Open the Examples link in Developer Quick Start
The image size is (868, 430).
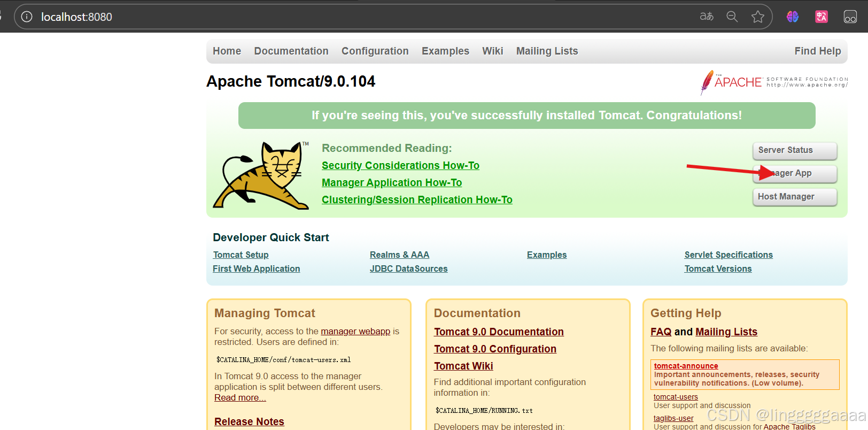click(x=547, y=255)
